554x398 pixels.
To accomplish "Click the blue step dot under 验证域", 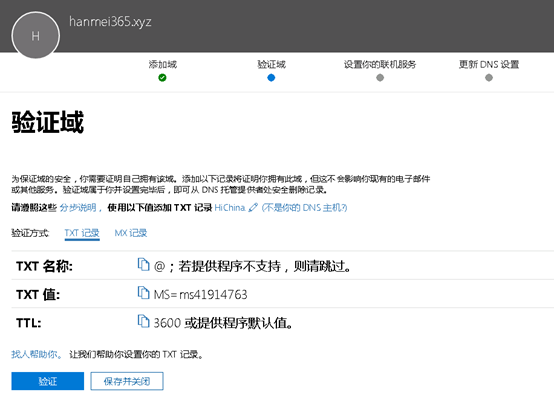I will [271, 77].
